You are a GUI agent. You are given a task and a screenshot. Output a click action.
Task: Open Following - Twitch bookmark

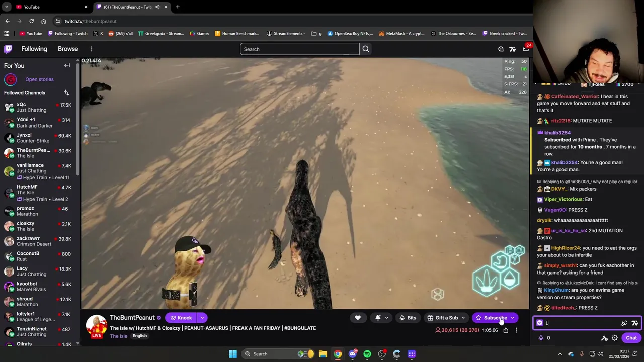(68, 33)
